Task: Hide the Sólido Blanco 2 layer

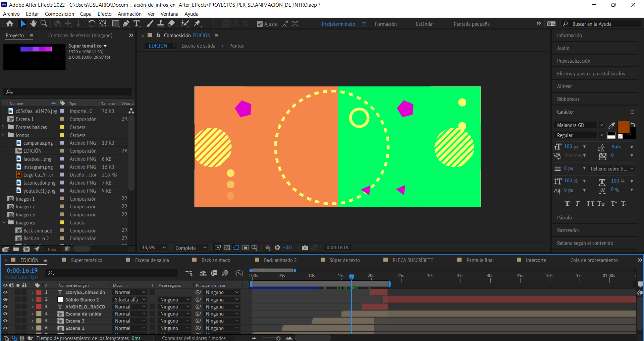Action: coord(5,299)
